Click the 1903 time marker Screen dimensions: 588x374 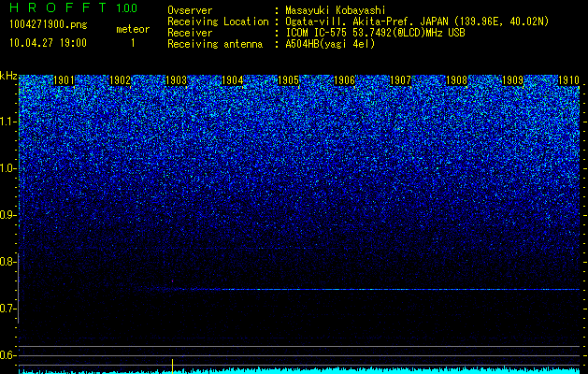point(177,80)
